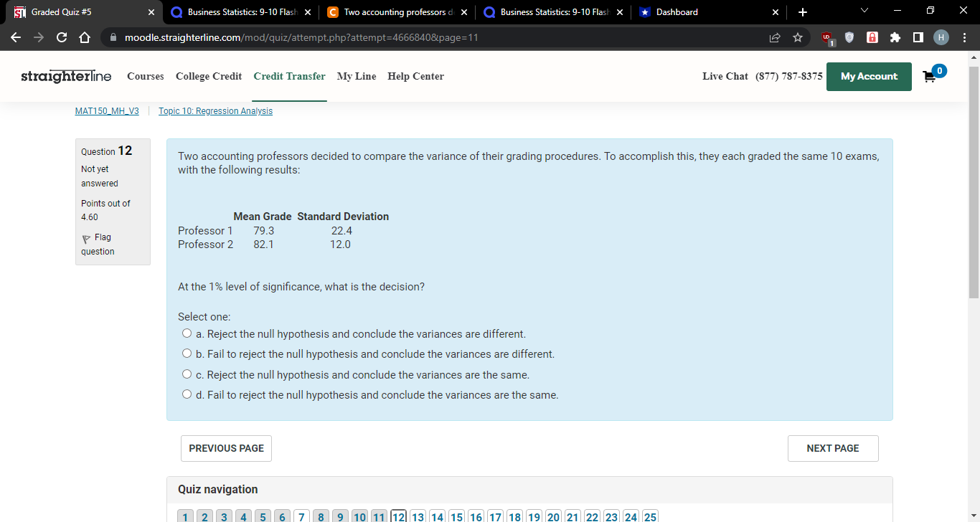The image size is (980, 522).
Task: Click the Quiz navigation heading
Action: tap(217, 490)
